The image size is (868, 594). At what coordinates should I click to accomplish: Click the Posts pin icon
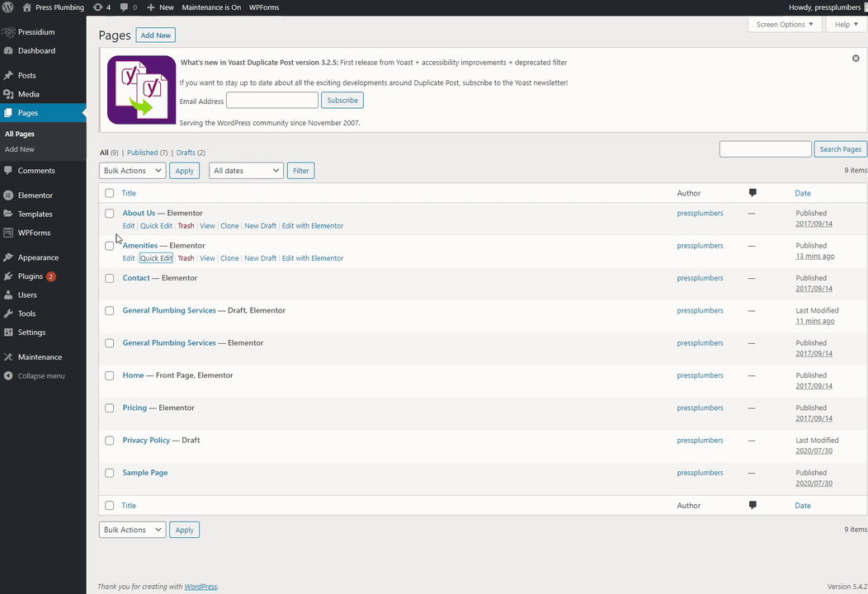[8, 75]
